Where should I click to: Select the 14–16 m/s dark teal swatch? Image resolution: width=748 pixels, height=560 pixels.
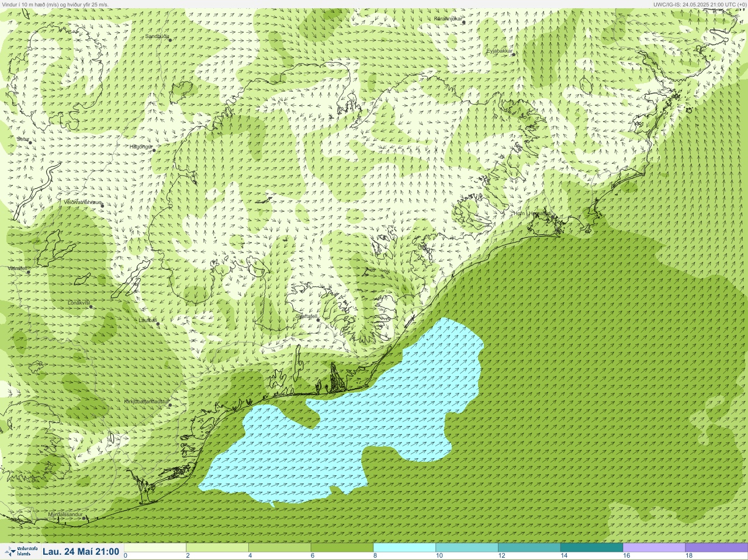(591, 548)
